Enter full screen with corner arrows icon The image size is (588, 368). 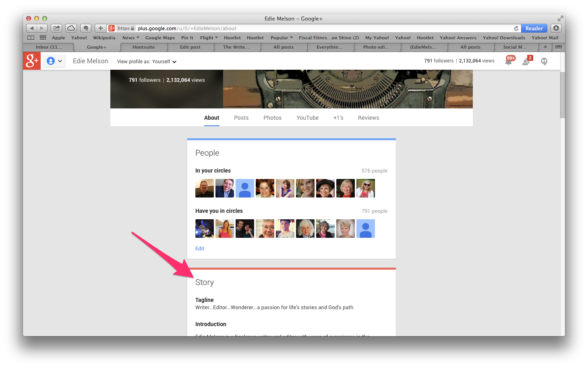(x=560, y=19)
